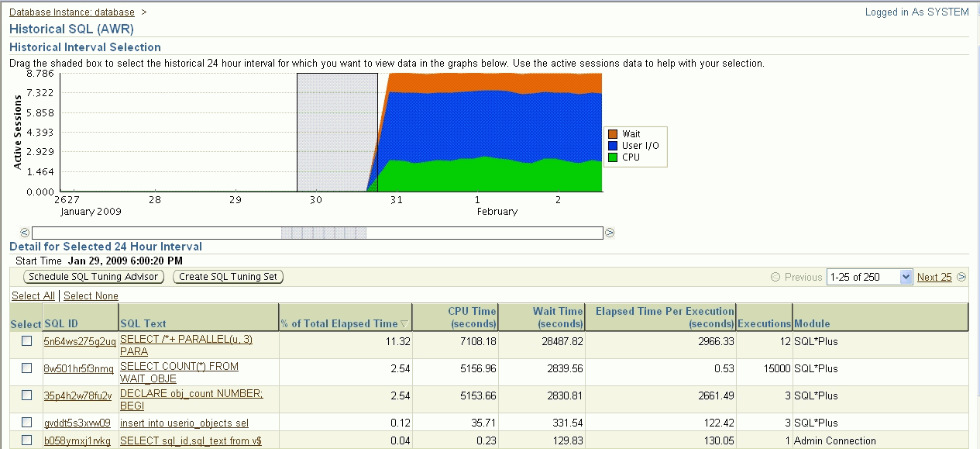Click the shaded interval slider below the chart
980x449 pixels.
coord(324,231)
